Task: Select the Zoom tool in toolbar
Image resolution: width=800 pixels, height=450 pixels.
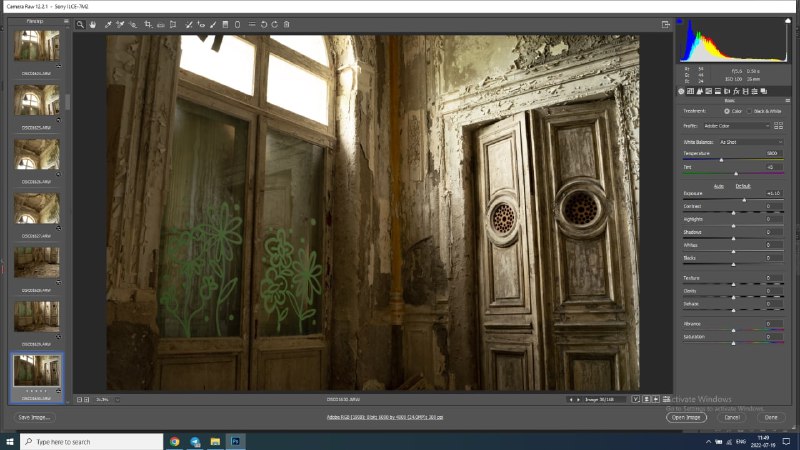Action: pyautogui.click(x=80, y=24)
